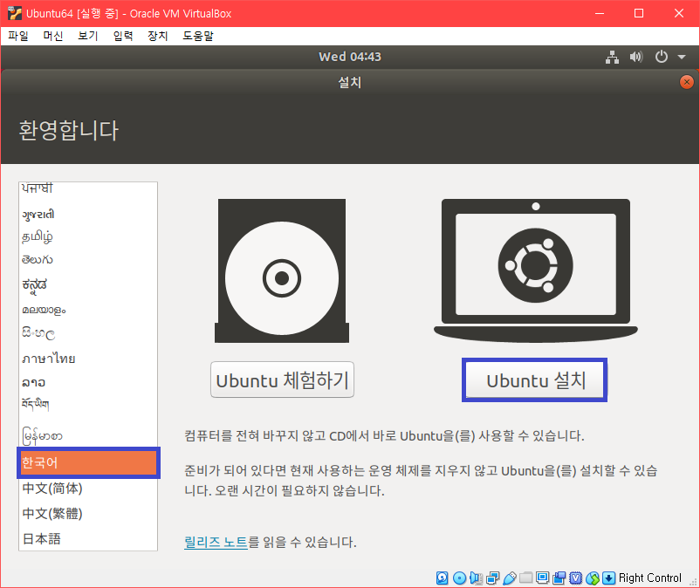700x588 pixels.
Task: Select සිංහල in the language list
Action: (x=88, y=333)
